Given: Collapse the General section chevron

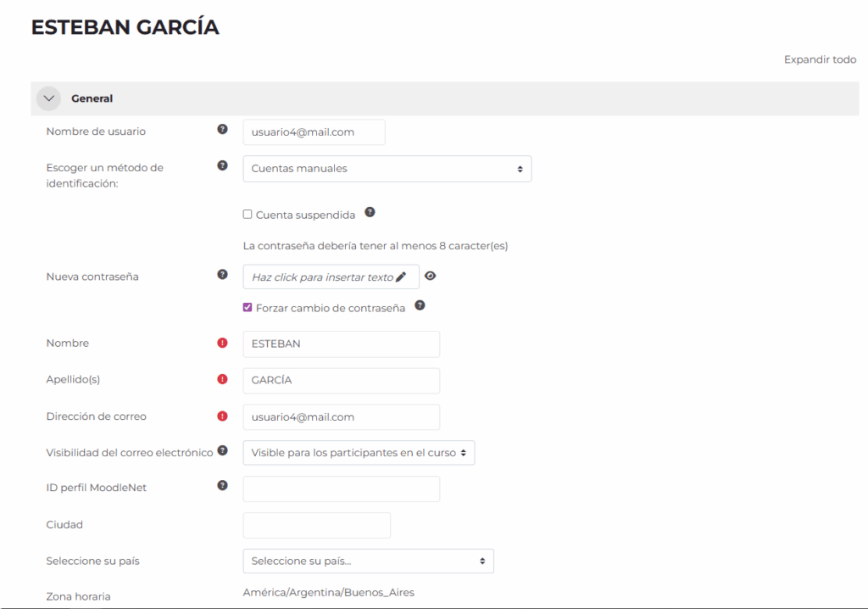Looking at the screenshot, I should (48, 98).
